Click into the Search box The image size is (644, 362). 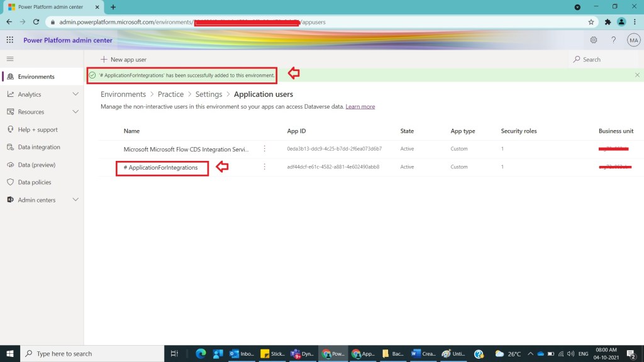pyautogui.click(x=604, y=60)
